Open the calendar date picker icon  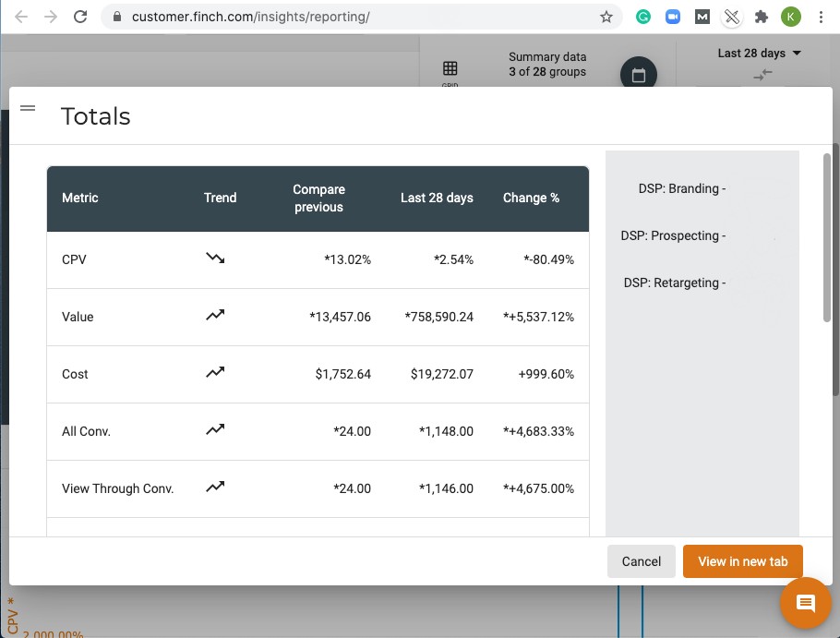click(638, 75)
